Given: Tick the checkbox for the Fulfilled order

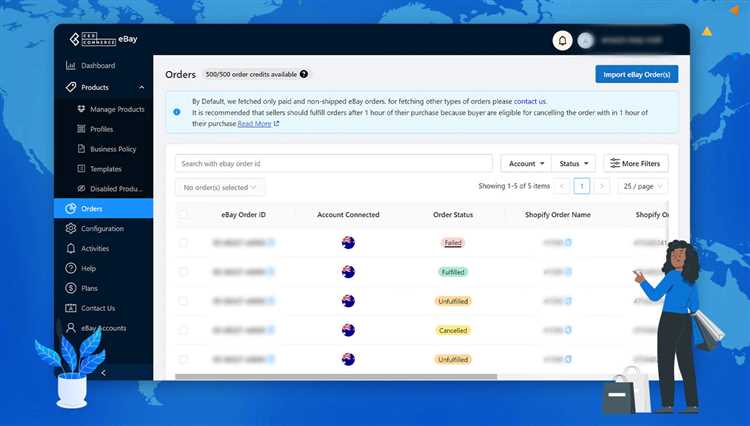Looking at the screenshot, I should 183,272.
